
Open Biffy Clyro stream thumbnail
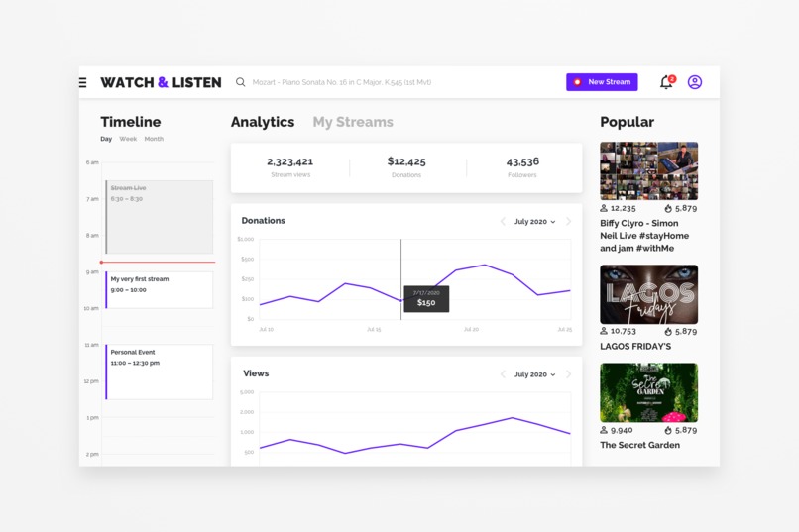[648, 170]
